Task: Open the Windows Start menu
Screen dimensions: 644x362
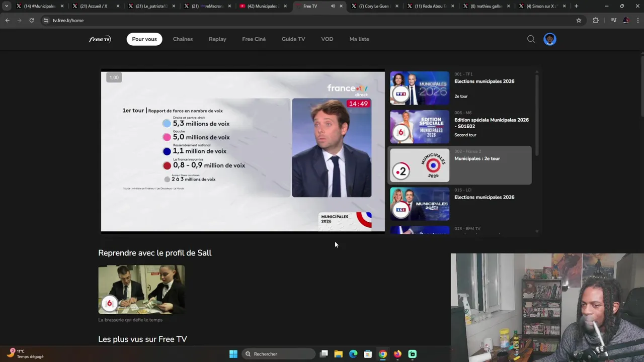Action: (x=233, y=354)
